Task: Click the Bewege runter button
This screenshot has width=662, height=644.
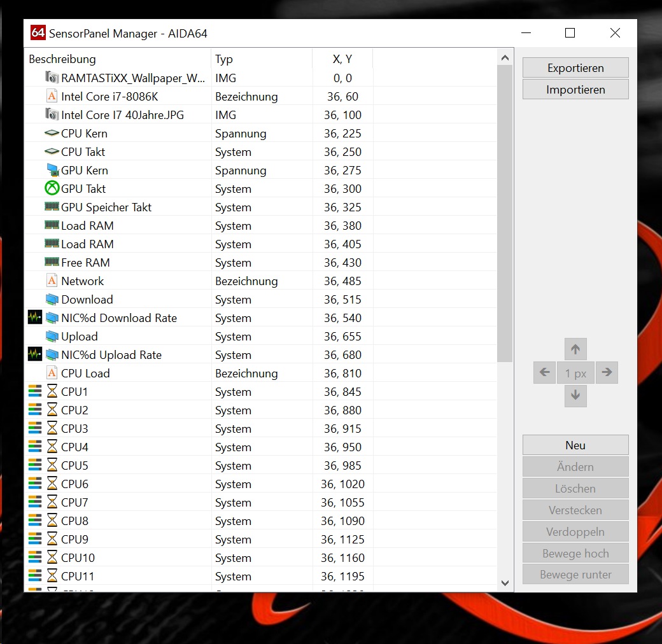Action: point(575,575)
